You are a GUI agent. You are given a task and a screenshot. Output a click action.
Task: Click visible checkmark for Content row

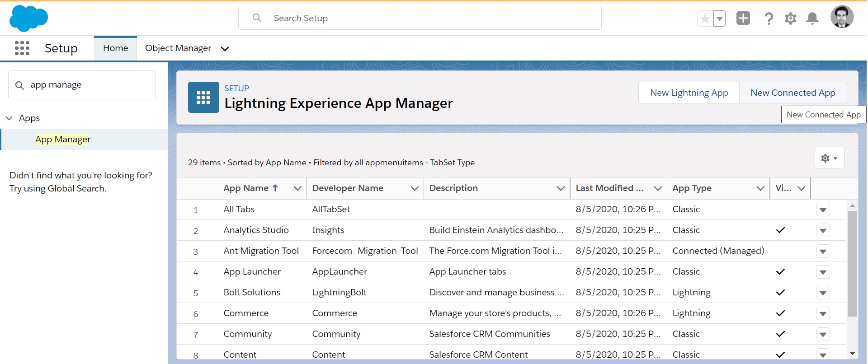[x=780, y=355]
